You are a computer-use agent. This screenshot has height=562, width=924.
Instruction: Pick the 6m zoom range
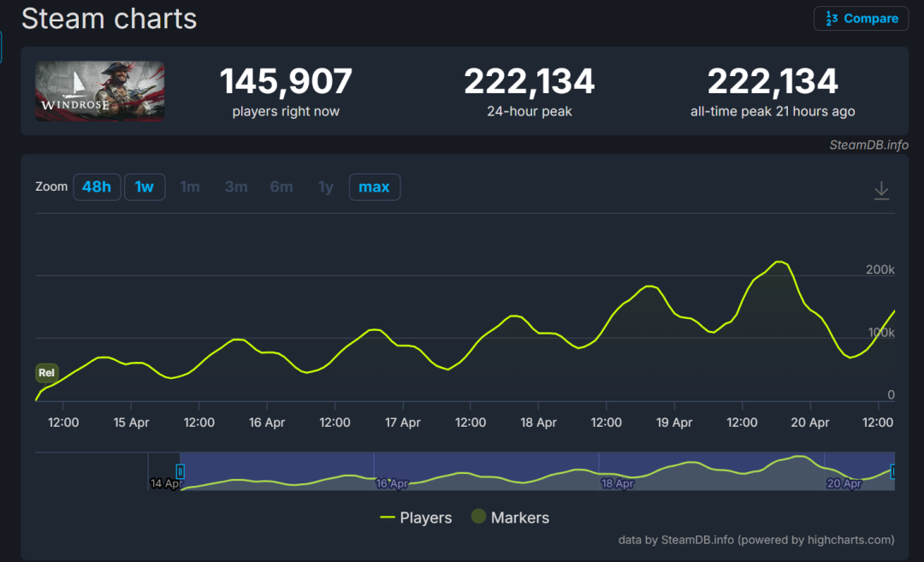[x=281, y=186]
